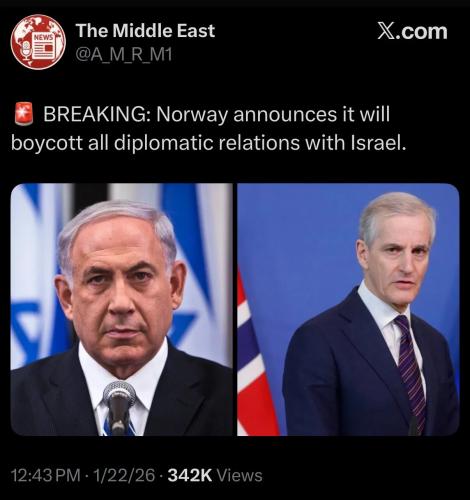The width and height of the screenshot is (470, 500).
Task: Click the NEWS newspaper graphic inside the avatar
Action: coord(43,46)
